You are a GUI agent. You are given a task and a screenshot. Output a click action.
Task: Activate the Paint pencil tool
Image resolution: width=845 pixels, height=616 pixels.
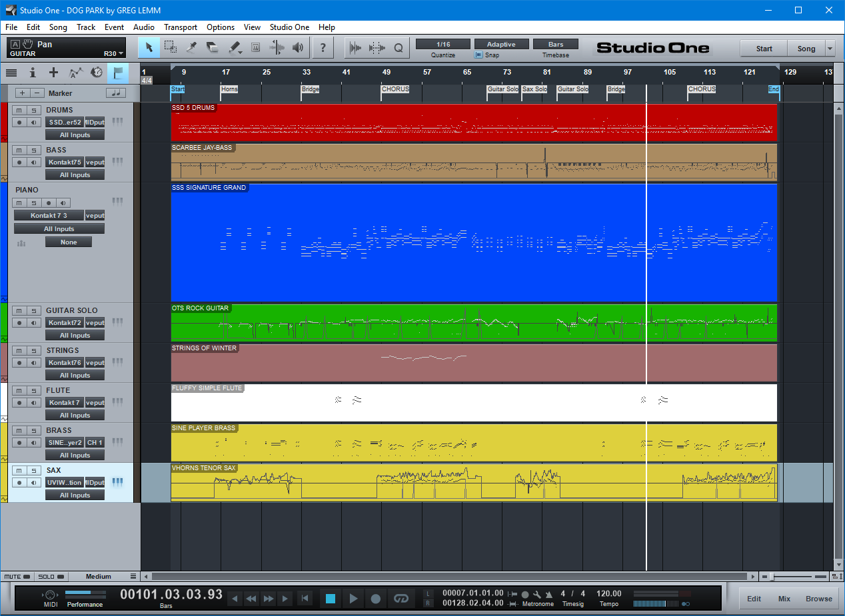pyautogui.click(x=235, y=47)
